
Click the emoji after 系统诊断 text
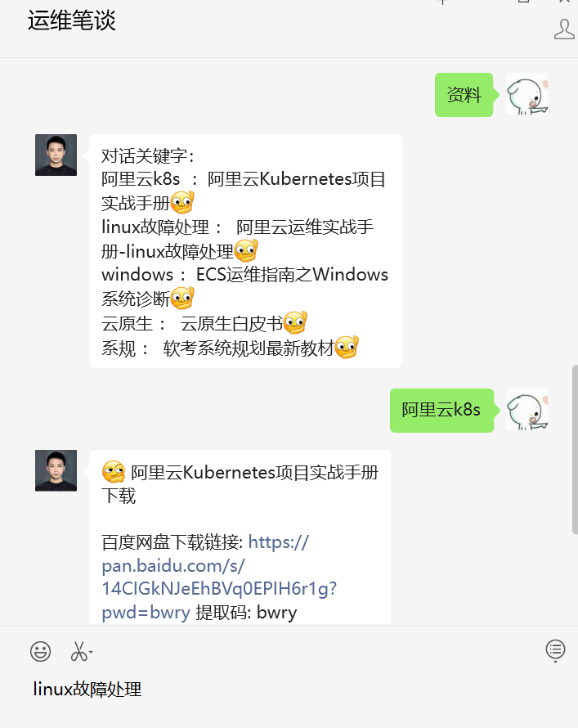click(x=182, y=299)
